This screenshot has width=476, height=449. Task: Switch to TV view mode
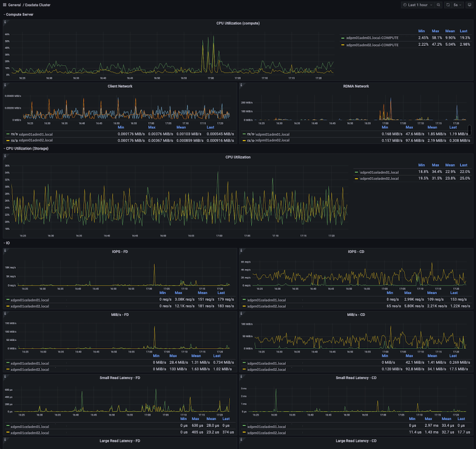pos(469,5)
